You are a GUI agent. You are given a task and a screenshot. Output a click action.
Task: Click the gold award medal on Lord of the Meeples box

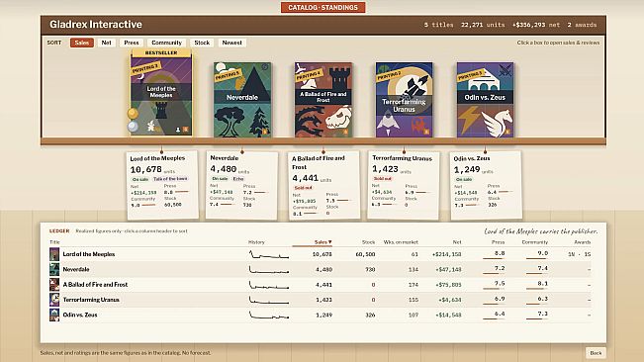click(133, 114)
